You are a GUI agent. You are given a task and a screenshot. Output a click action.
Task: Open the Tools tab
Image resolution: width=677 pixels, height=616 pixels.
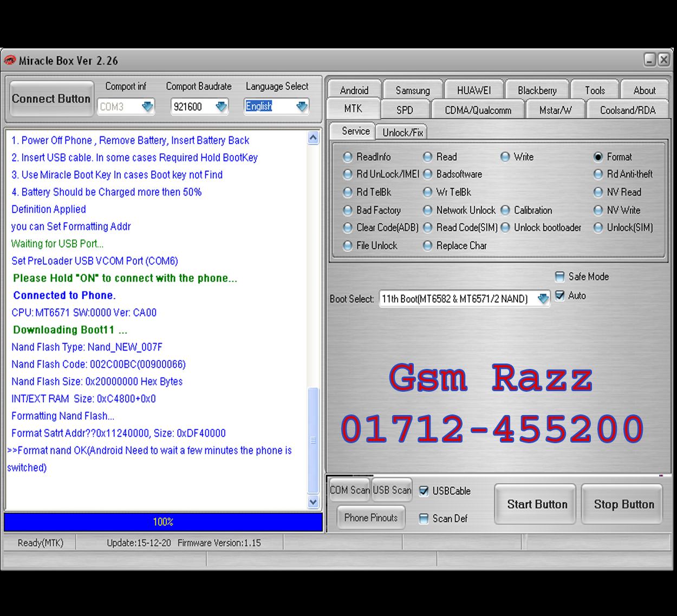click(x=595, y=90)
